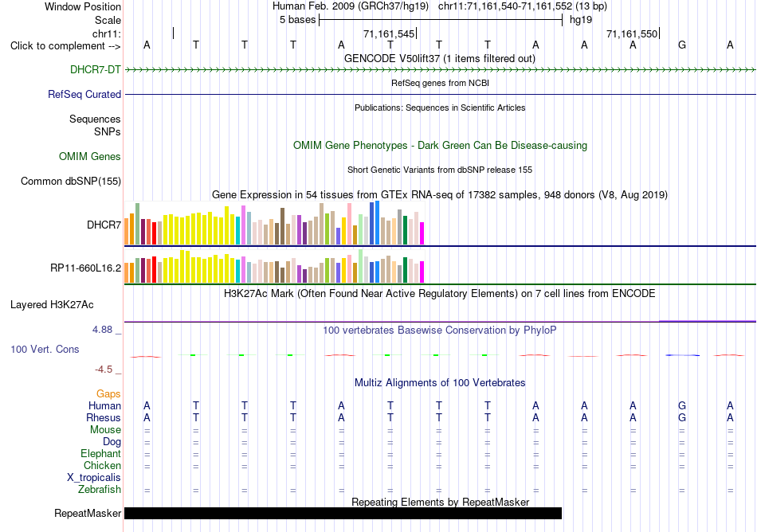The image size is (757, 532).
Task: Click the hg19 label beside the scale
Action: tap(581, 20)
